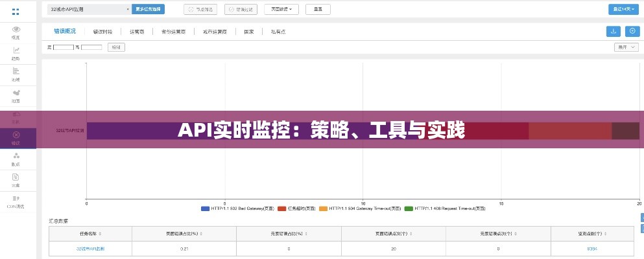Open the trend line-chart icon in sidebar

16,51
